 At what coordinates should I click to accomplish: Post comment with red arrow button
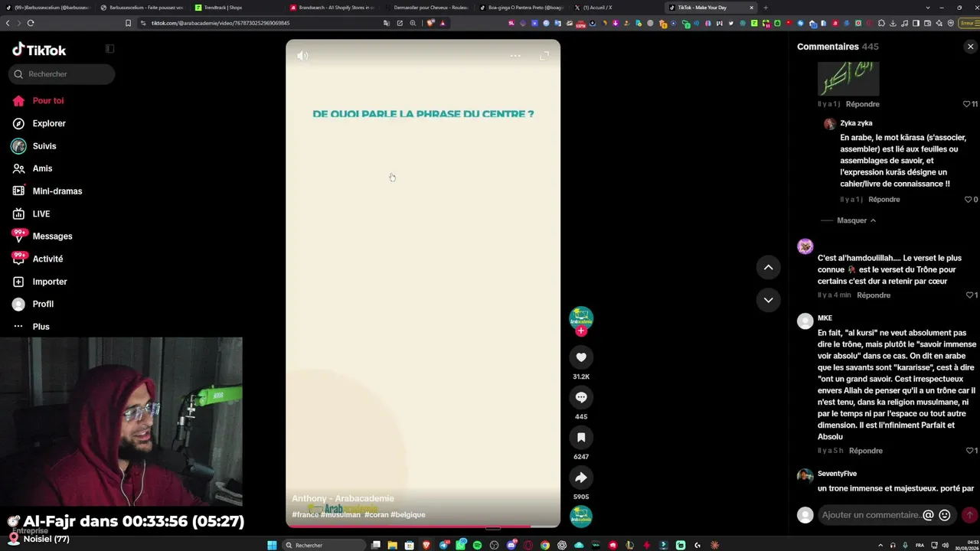(x=969, y=515)
